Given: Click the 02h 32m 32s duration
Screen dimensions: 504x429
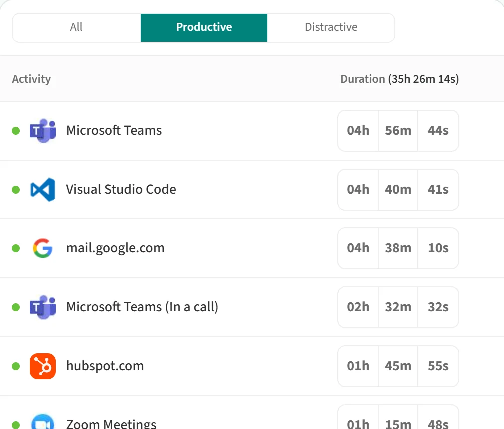Looking at the screenshot, I should (398, 307).
